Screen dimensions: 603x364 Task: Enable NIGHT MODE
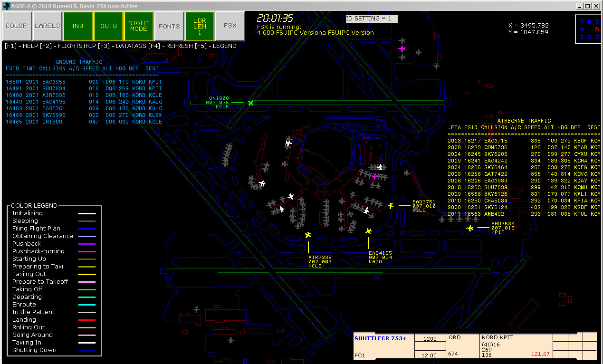coord(138,26)
